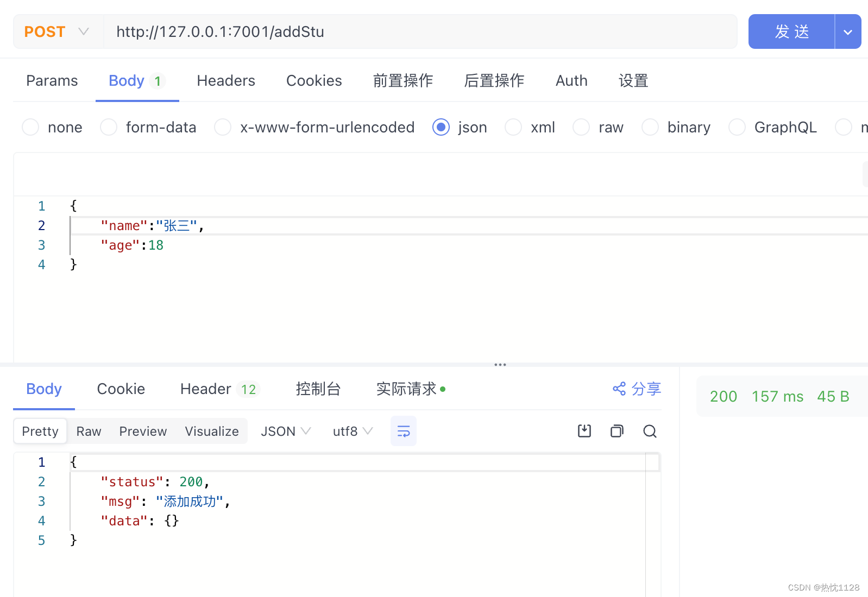Open the 控制台 console tab
868x597 pixels.
(318, 389)
